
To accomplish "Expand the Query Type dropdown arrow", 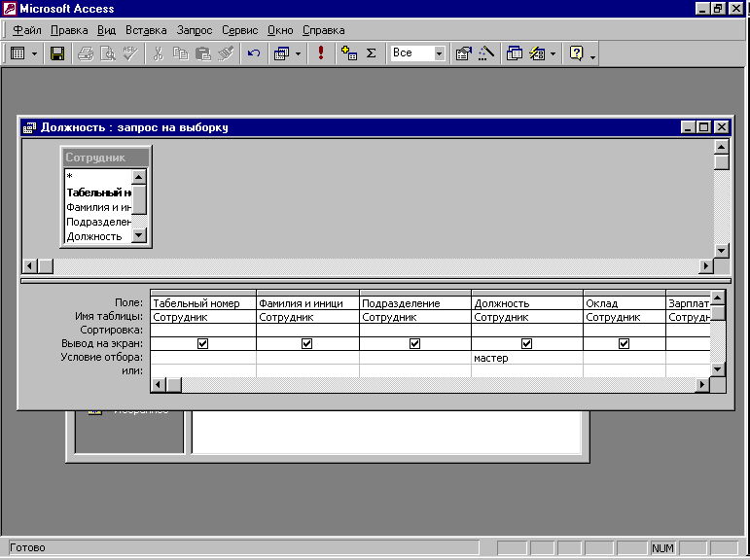I will point(298,53).
